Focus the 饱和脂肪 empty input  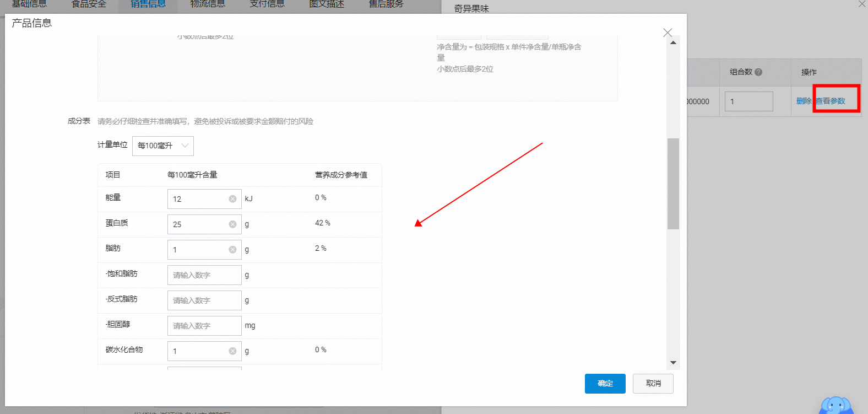[x=204, y=275]
